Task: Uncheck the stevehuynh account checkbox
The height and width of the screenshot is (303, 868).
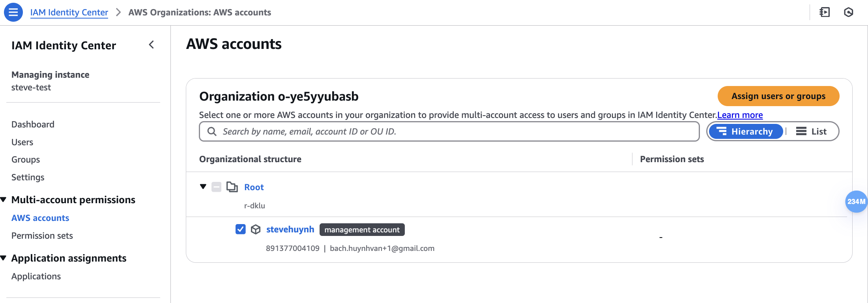Action: click(241, 229)
